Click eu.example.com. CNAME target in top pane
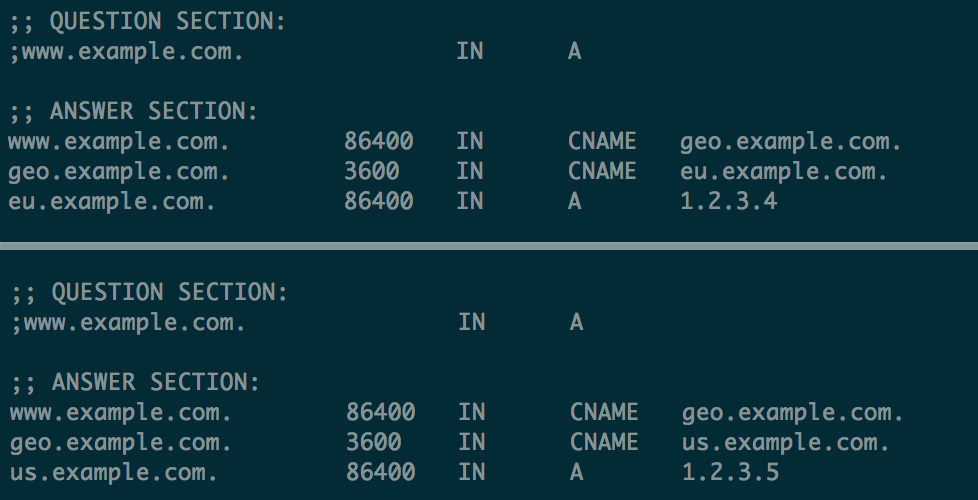 (784, 172)
